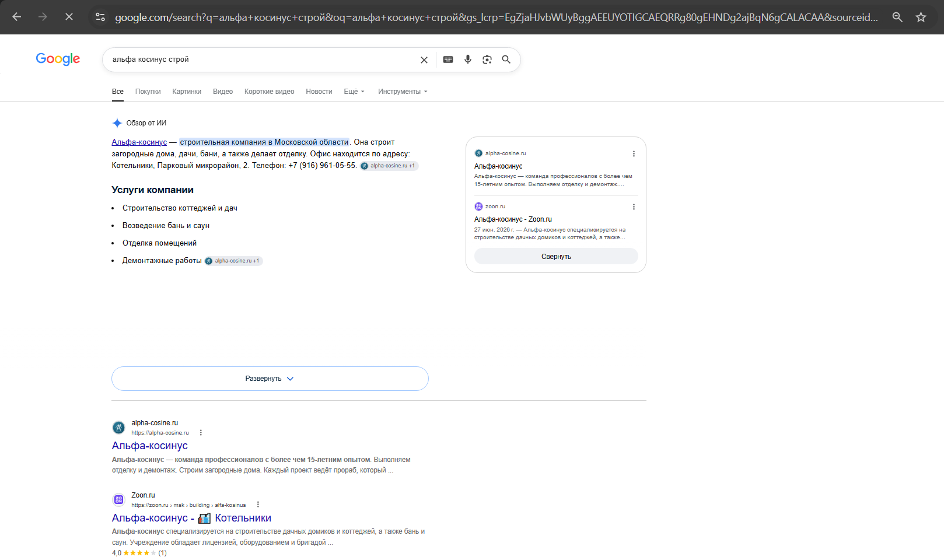This screenshot has width=944, height=560.
Task: Start voice search with microphone icon
Action: pyautogui.click(x=467, y=60)
